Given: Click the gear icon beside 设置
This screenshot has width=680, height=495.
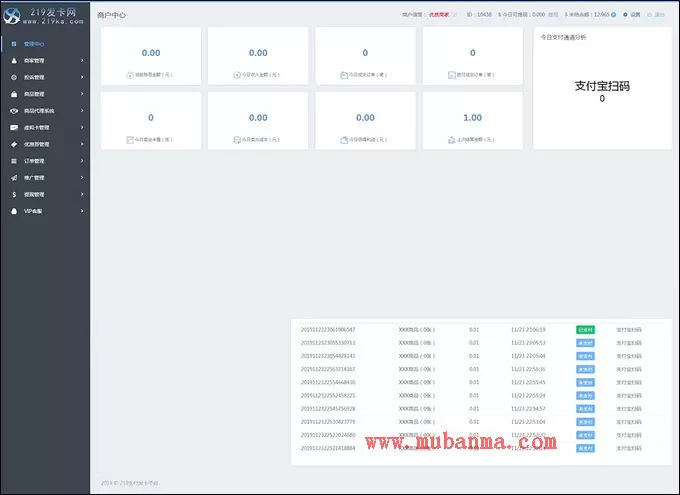Looking at the screenshot, I should [x=625, y=15].
